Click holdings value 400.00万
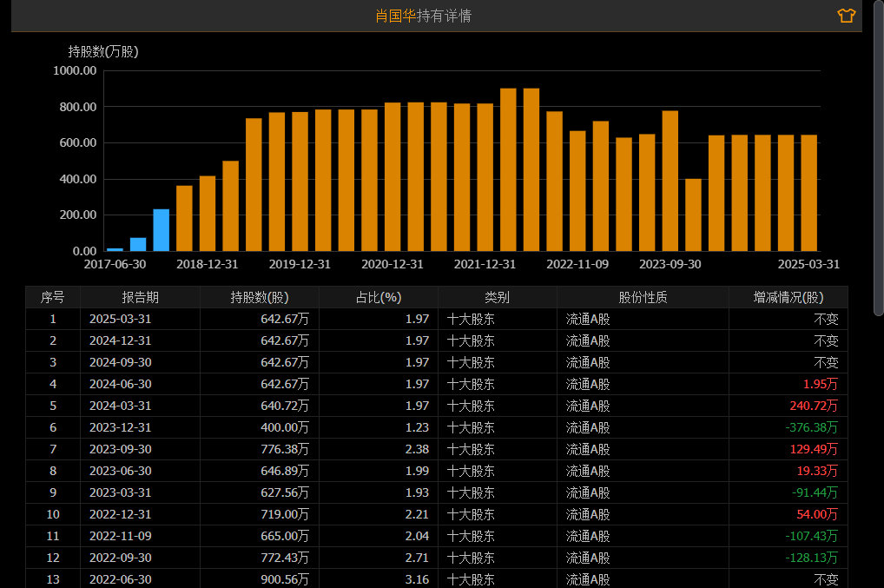Image resolution: width=884 pixels, height=588 pixels. pos(285,427)
